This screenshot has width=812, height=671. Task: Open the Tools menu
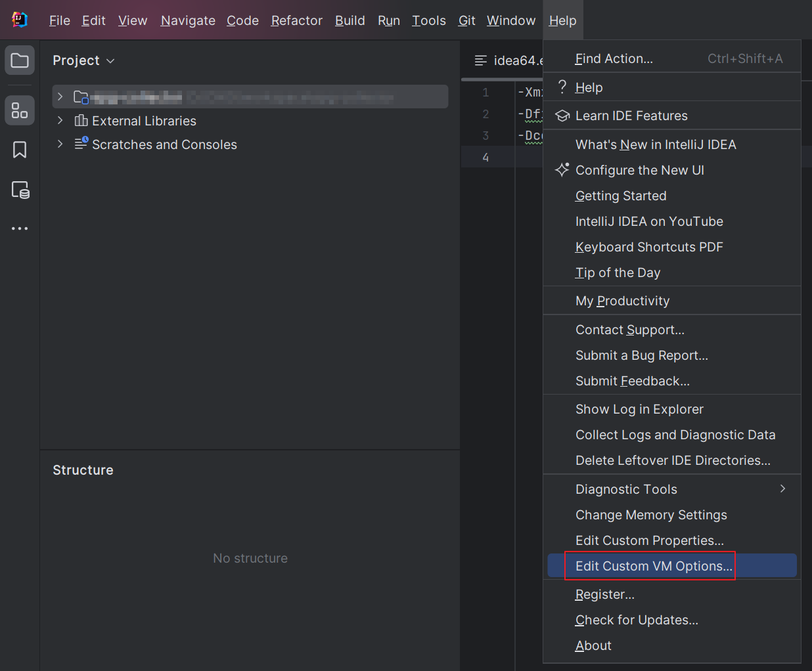pyautogui.click(x=429, y=20)
